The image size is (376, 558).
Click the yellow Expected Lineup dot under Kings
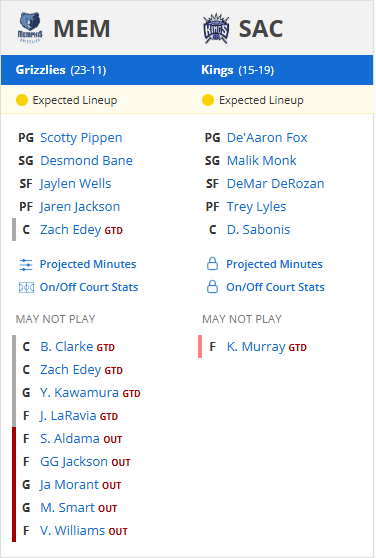click(x=208, y=100)
